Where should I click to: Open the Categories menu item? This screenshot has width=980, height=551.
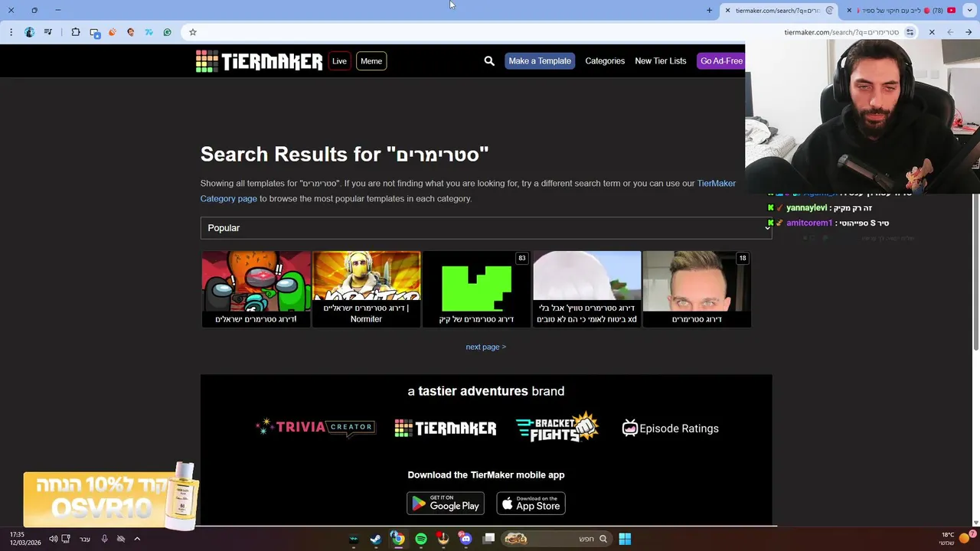coord(605,61)
